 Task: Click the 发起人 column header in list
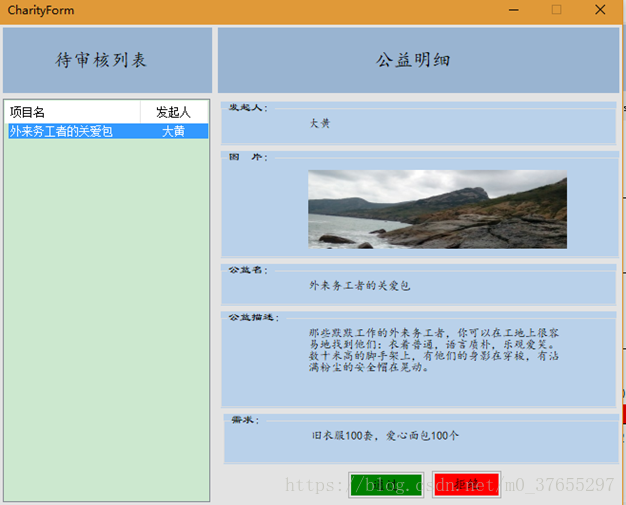coord(174,112)
